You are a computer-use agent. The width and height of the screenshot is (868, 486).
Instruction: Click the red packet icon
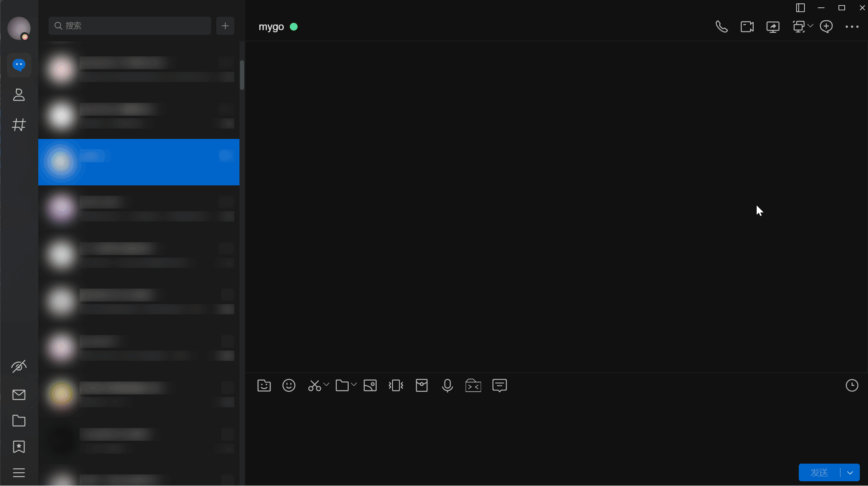pos(422,385)
